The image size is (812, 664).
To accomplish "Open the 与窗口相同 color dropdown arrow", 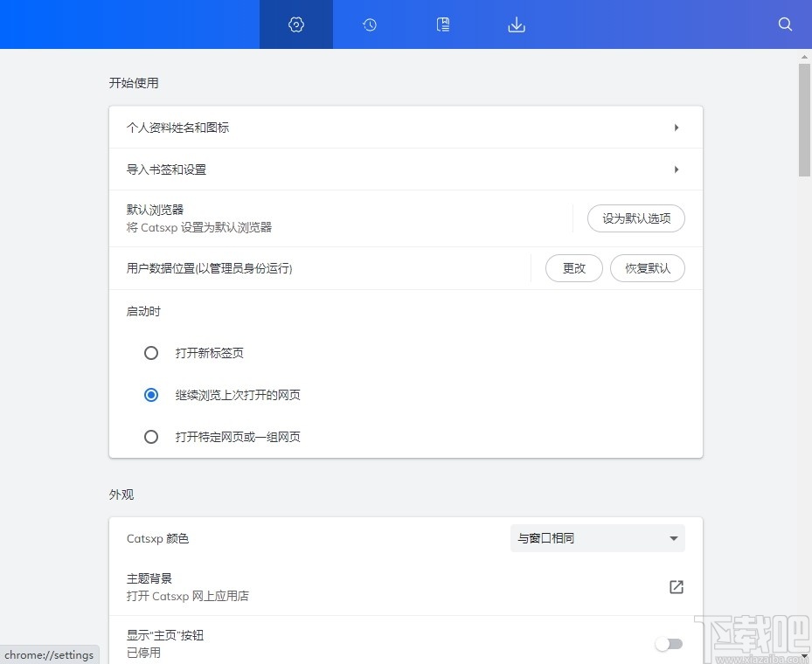I will click(x=673, y=538).
